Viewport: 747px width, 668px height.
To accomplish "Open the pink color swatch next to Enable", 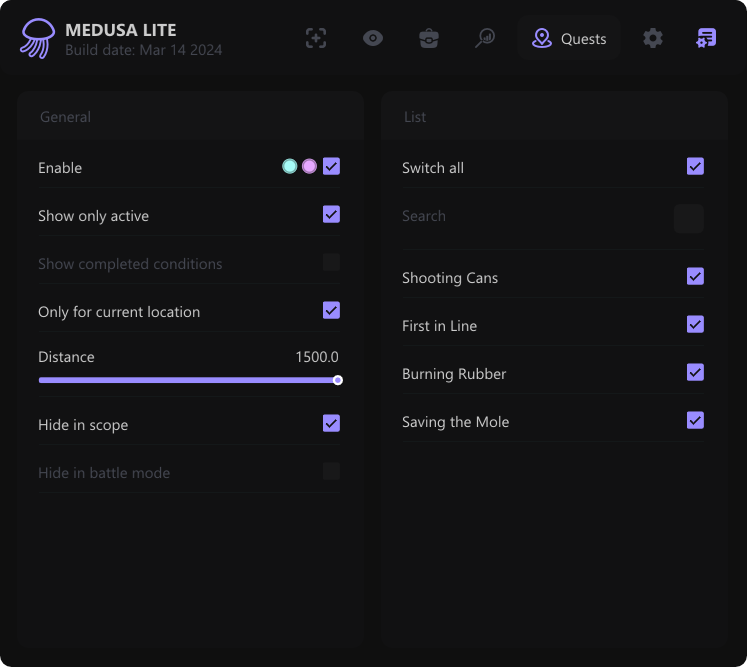I will (x=310, y=166).
